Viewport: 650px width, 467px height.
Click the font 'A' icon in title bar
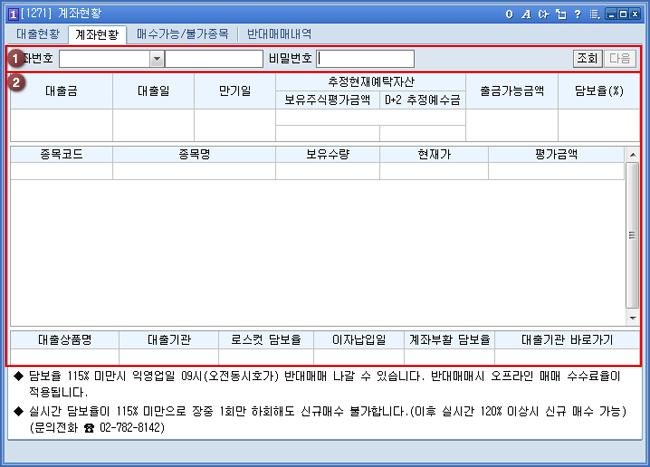click(525, 14)
